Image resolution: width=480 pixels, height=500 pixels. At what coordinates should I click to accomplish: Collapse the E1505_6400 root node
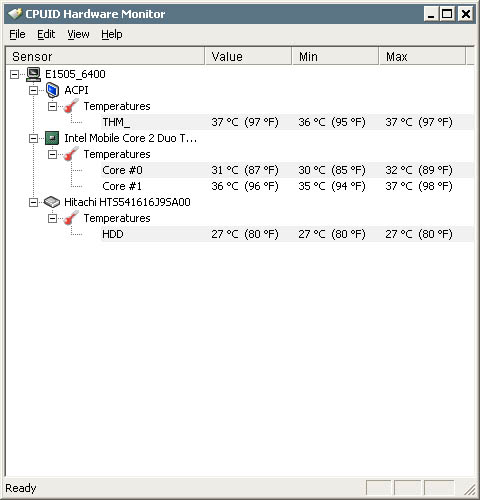point(14,74)
